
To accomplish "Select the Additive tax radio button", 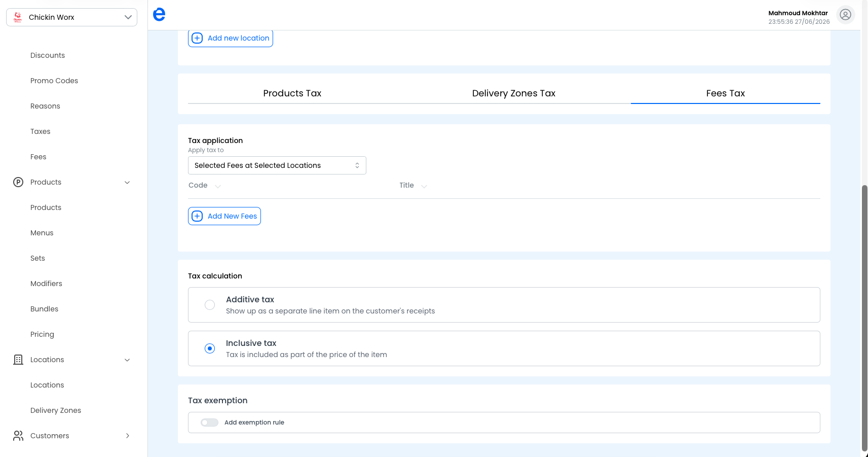I will pos(210,305).
